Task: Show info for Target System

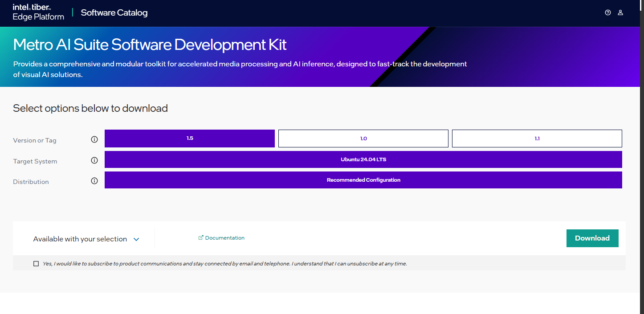Action: [x=94, y=160]
